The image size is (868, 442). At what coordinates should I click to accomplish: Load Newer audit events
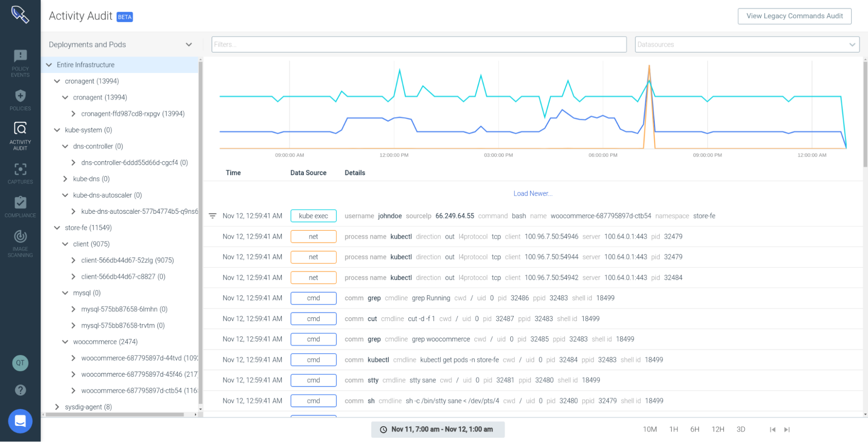[533, 193]
